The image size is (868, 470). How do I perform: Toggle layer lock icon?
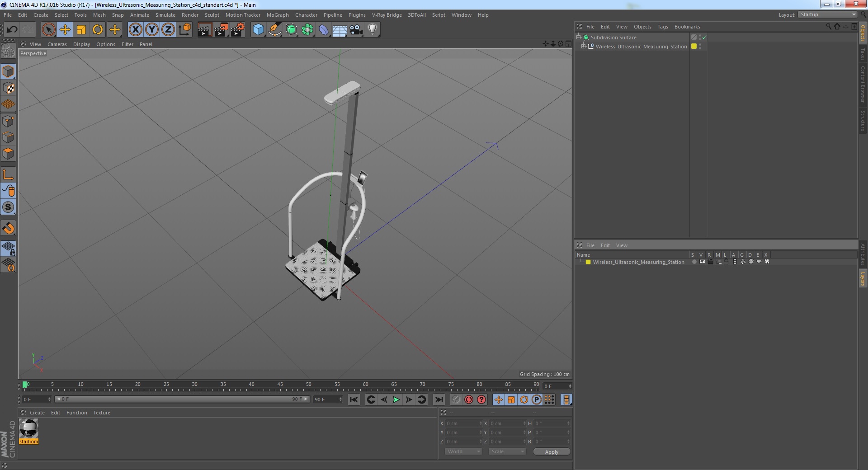tap(726, 262)
